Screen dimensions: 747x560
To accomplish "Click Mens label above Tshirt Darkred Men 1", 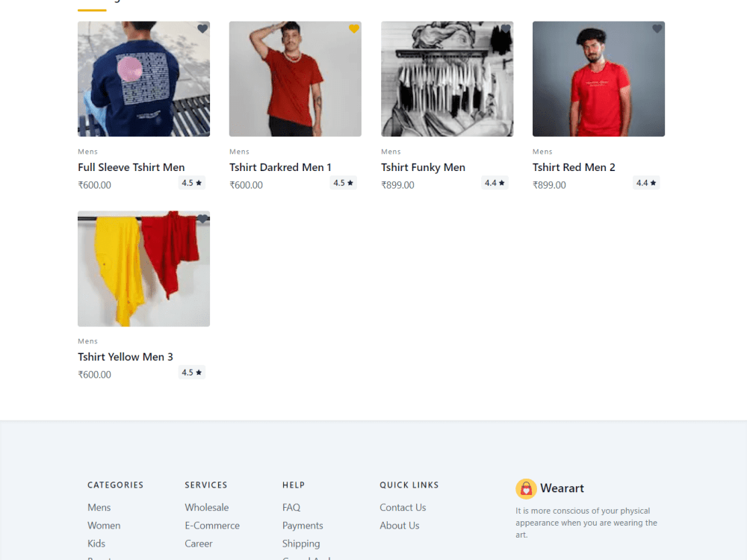I will point(239,152).
